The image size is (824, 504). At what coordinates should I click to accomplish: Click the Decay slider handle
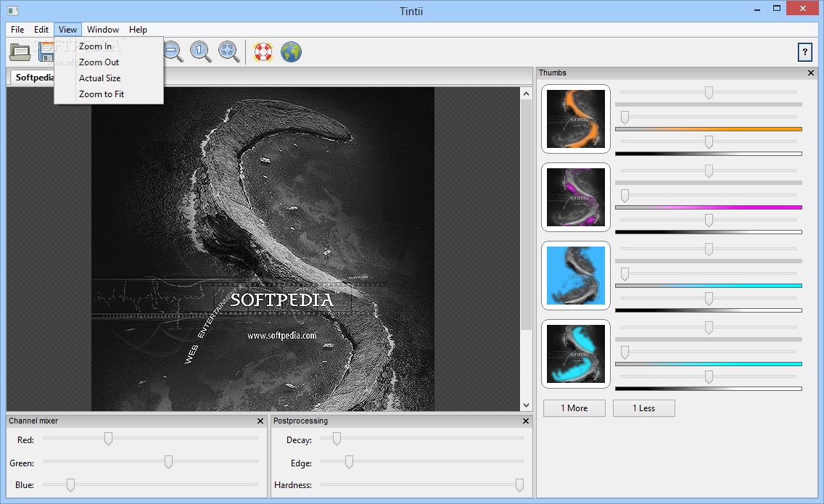(337, 439)
